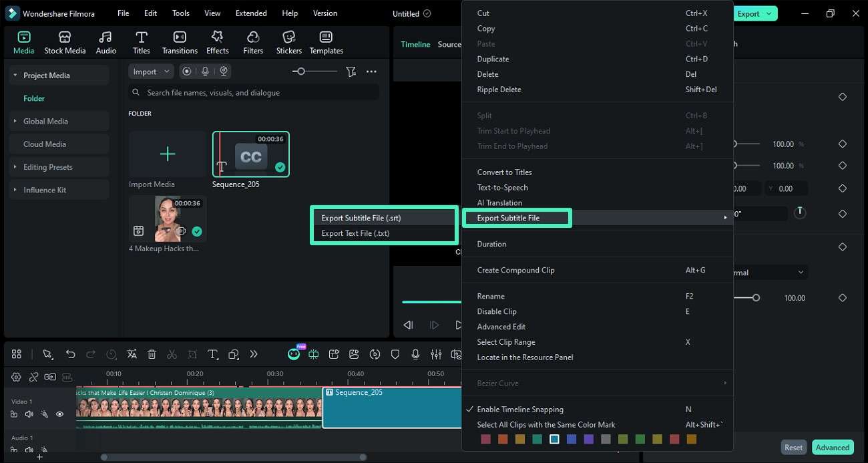Viewport: 868px width, 463px height.
Task: Open the three-dot more options in media panel
Action: click(x=371, y=71)
